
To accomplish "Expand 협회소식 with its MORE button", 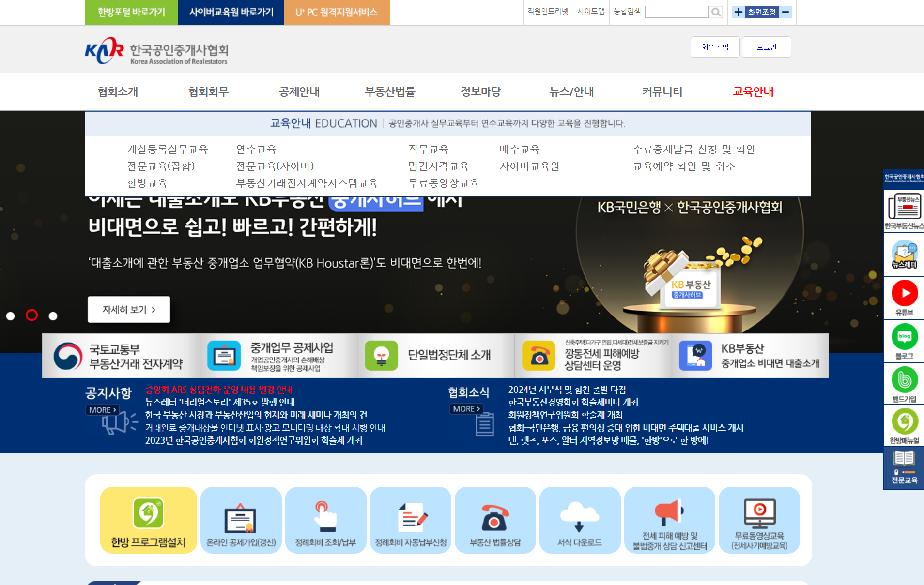I will [466, 409].
